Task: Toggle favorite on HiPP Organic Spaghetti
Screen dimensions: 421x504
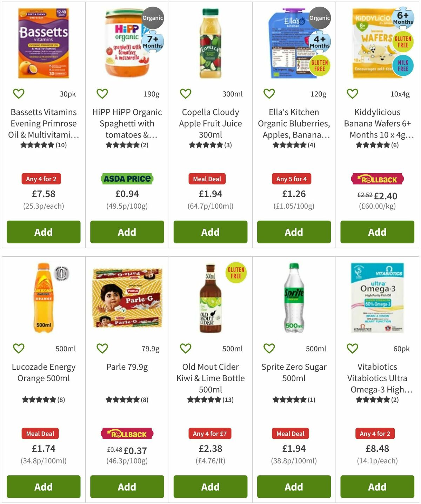Action: coord(101,93)
